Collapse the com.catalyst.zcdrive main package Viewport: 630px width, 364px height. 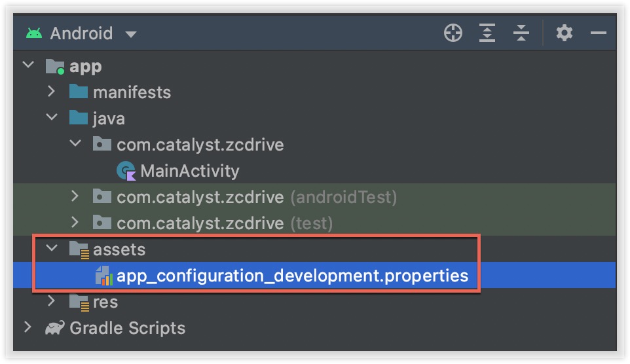(x=75, y=145)
